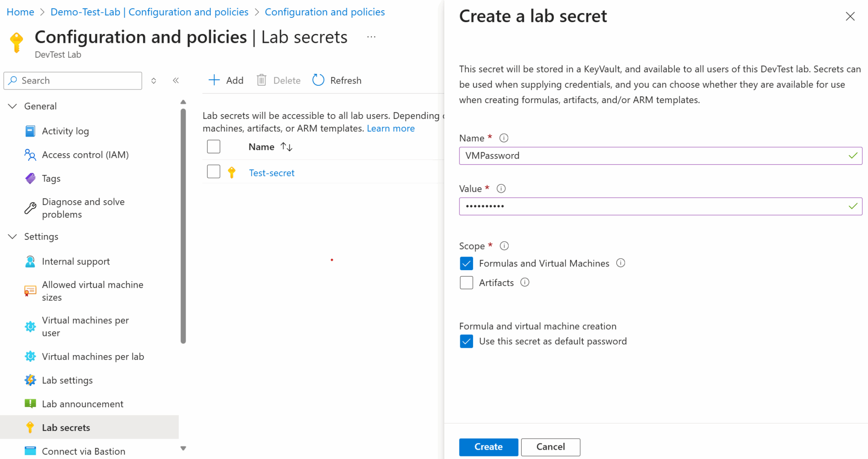Select Virtual machines per user
Viewport: 868px width, 459px height.
(85, 326)
